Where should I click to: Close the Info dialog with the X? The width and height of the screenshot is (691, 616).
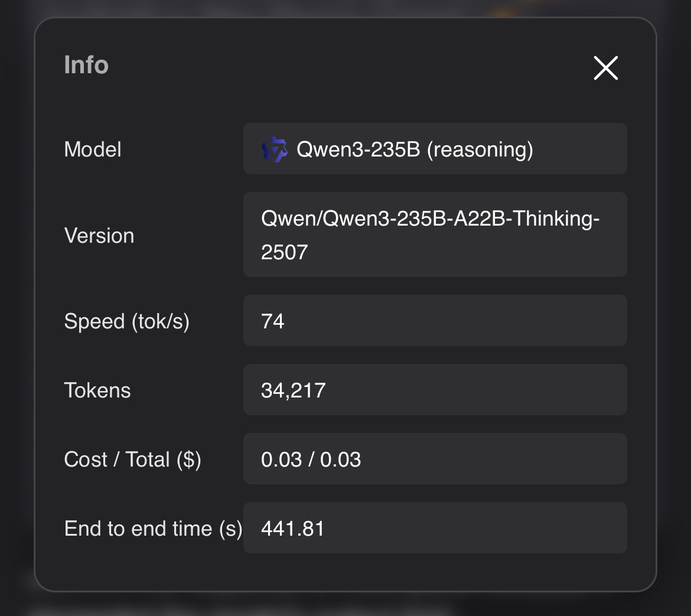pos(605,68)
